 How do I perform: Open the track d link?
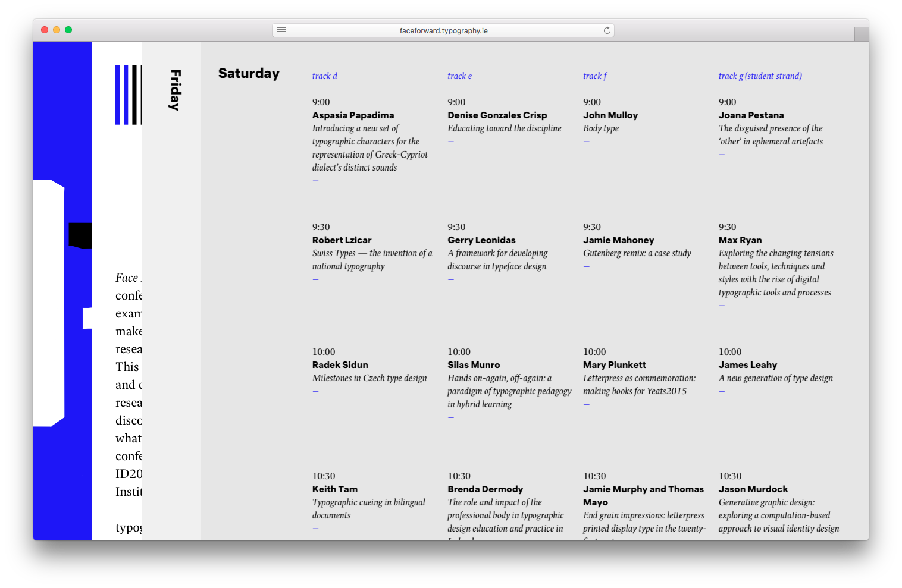coord(325,76)
